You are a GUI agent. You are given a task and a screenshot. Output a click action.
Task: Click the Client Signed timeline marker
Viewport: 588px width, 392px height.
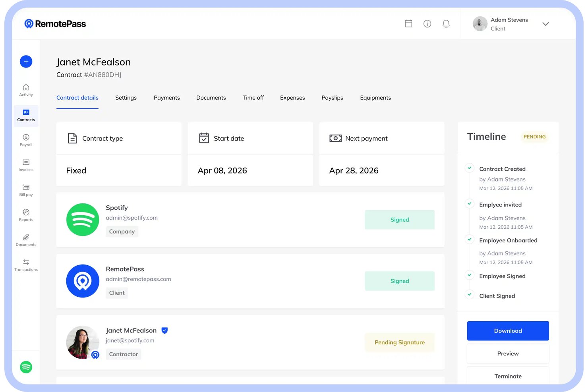pyautogui.click(x=470, y=295)
